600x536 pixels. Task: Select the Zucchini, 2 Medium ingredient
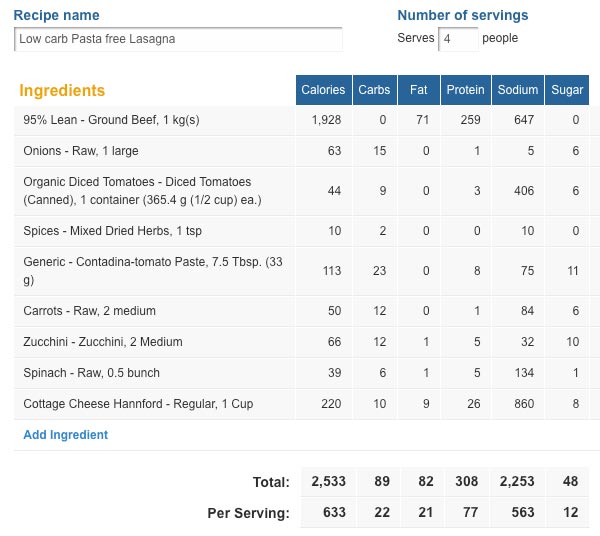coord(103,342)
